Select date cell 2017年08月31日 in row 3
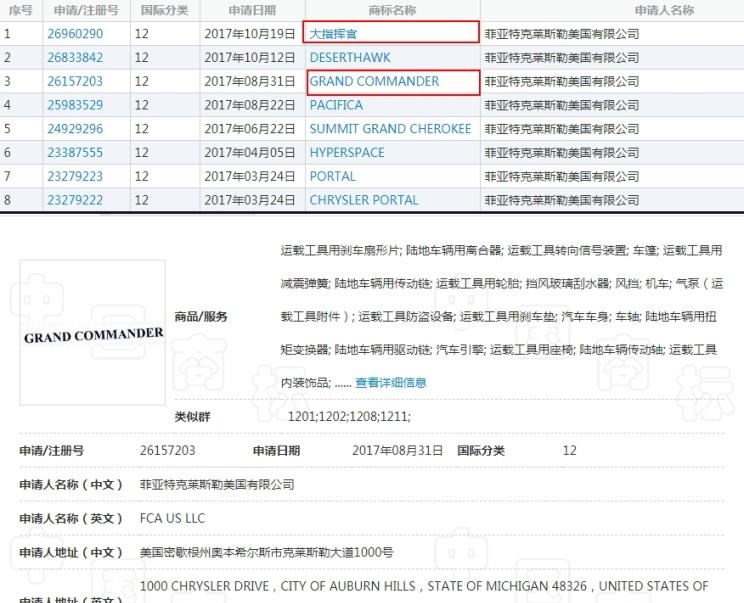Viewport: 744px width, 603px height. [x=250, y=81]
